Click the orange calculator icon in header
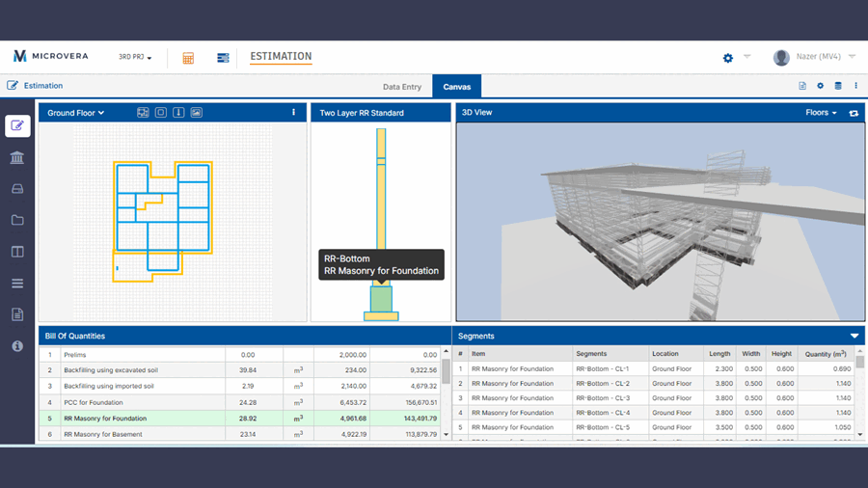The height and width of the screenshot is (488, 868). pyautogui.click(x=188, y=58)
